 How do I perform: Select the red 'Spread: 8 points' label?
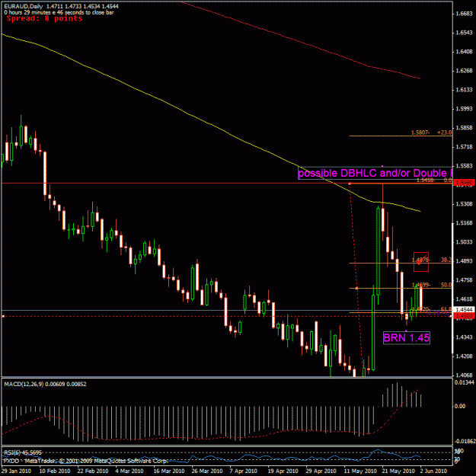[x=45, y=19]
